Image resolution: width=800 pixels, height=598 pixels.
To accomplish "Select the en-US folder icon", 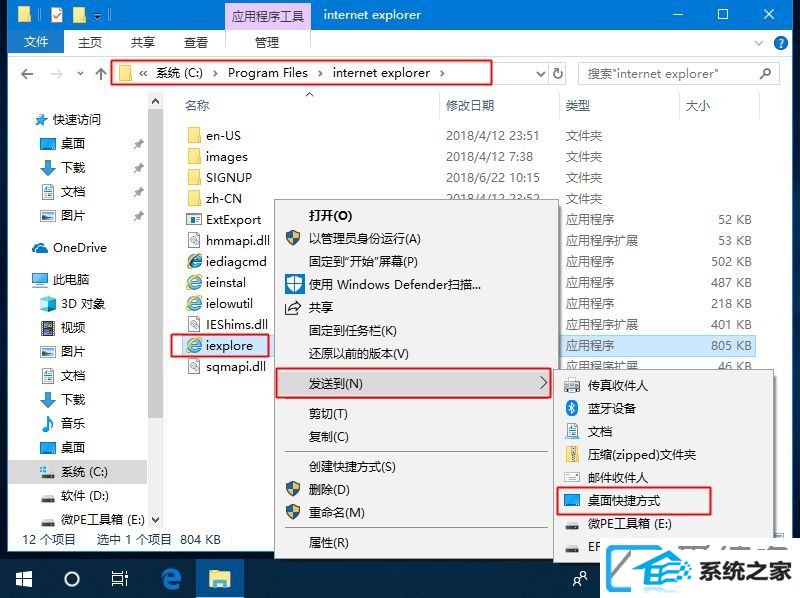I will click(x=194, y=135).
